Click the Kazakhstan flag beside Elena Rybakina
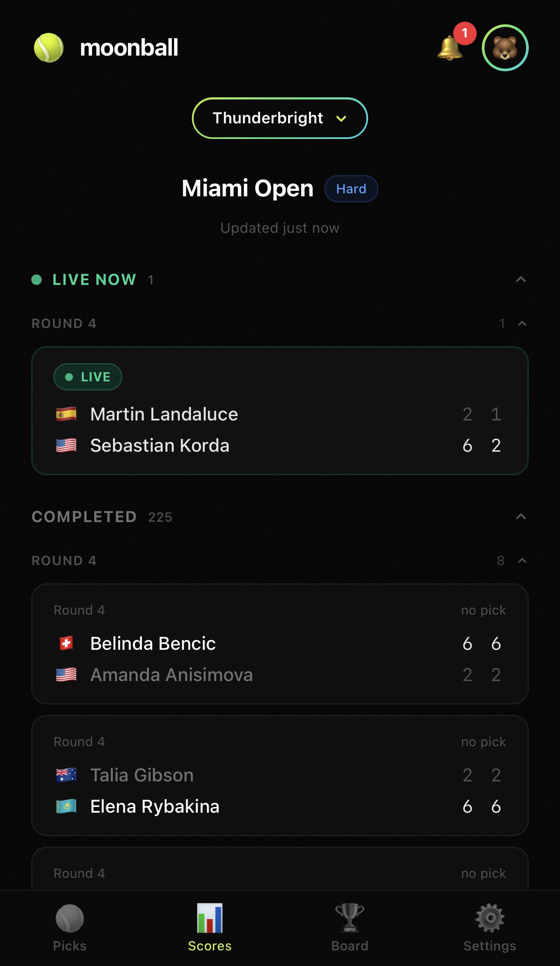Viewport: 560px width, 966px height. [66, 807]
